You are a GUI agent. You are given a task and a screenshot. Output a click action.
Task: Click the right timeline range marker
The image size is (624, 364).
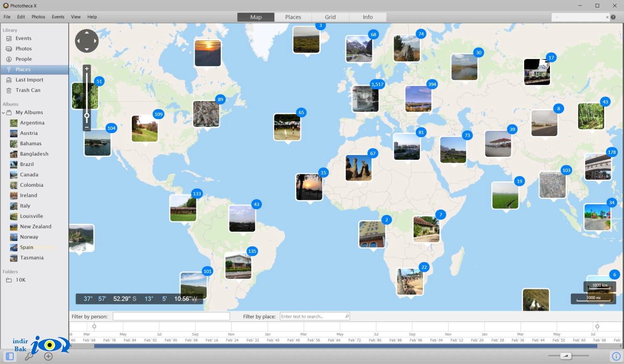point(597,327)
